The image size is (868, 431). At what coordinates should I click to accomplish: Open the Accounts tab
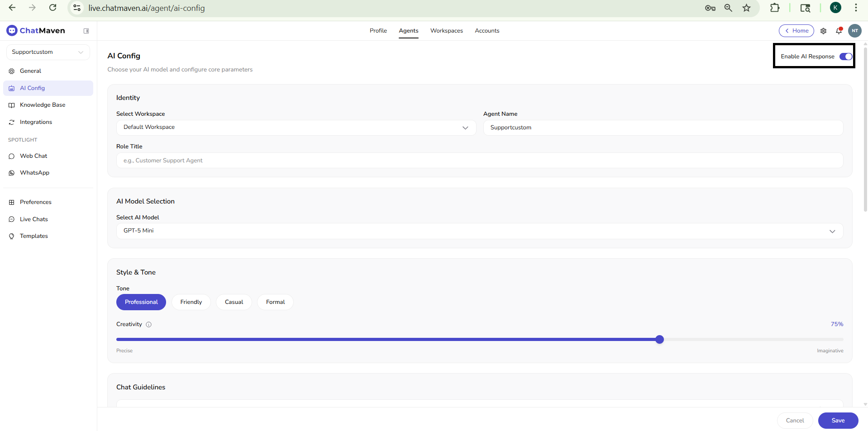(x=487, y=30)
